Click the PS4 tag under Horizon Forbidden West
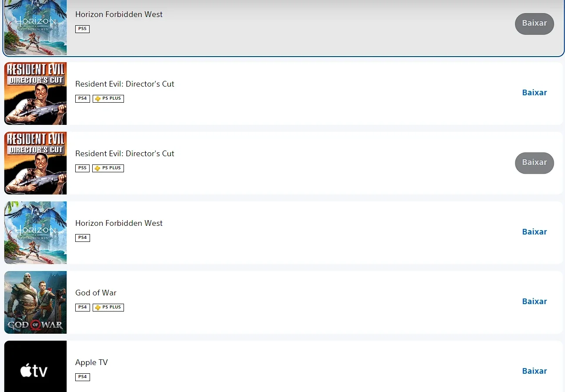Screen dimensions: 565x392 pyautogui.click(x=82, y=238)
